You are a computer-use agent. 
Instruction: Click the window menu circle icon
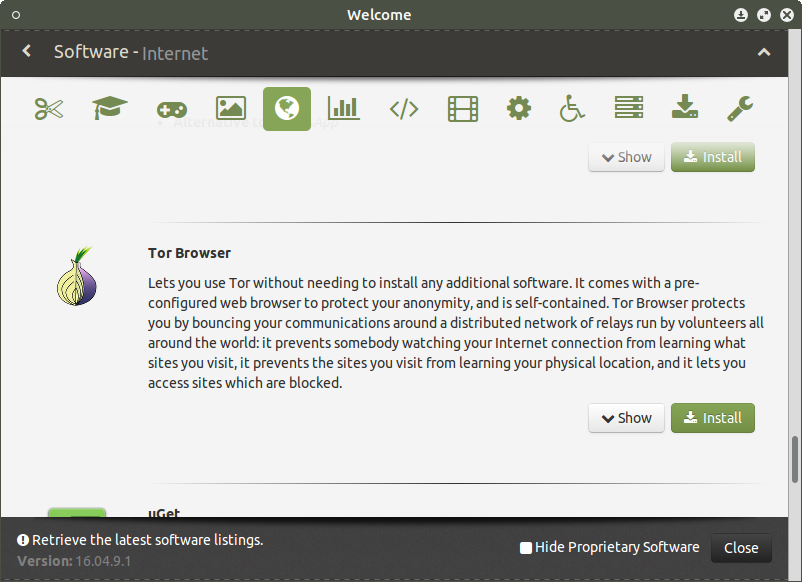(16, 15)
